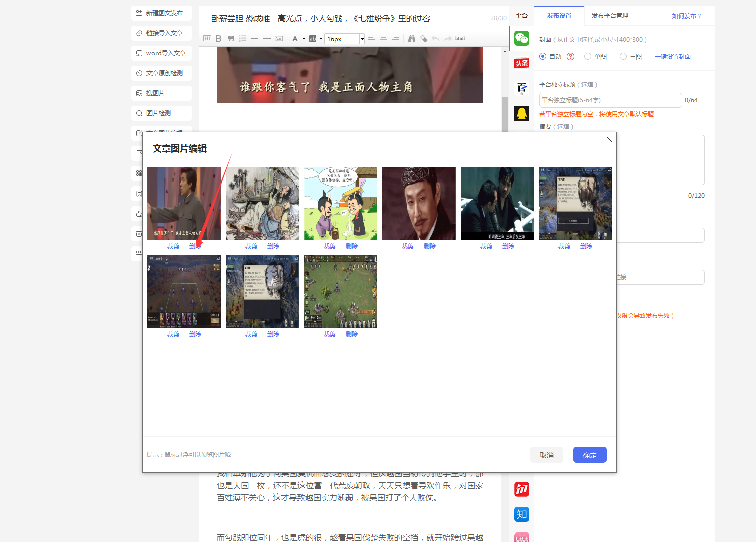Select the Toutiao platform icon

click(522, 63)
